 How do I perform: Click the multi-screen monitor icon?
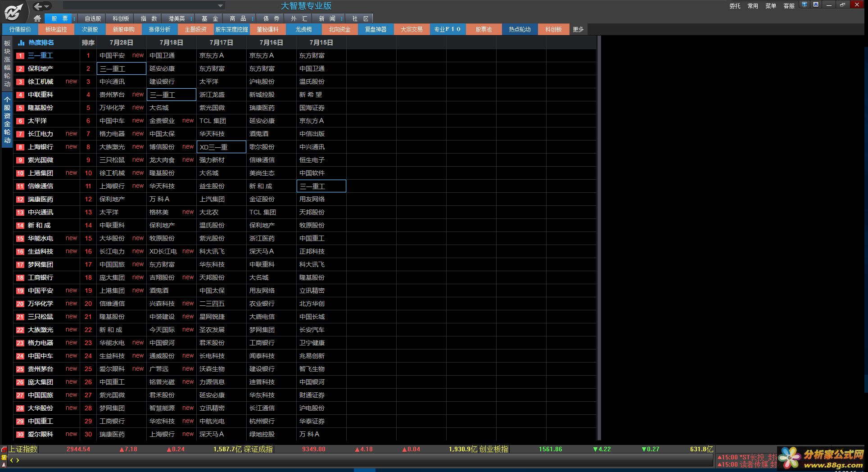805,5
